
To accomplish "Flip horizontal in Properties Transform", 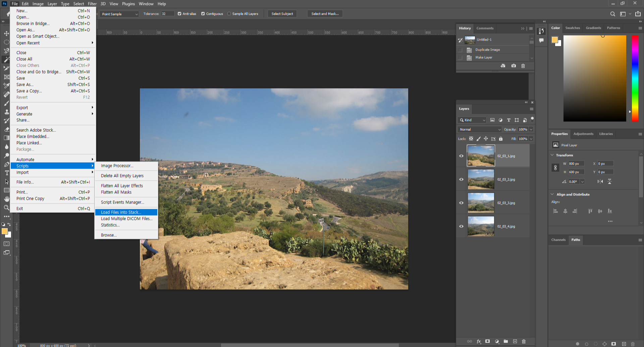I will pos(600,181).
